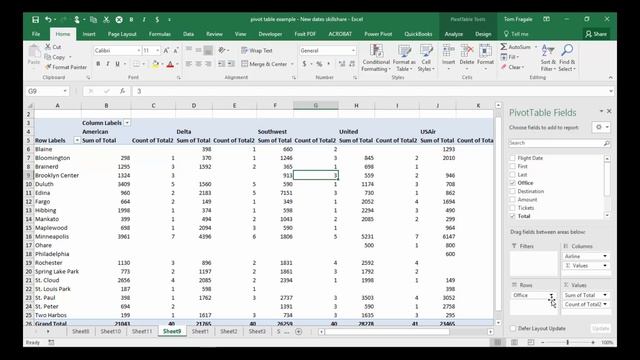This screenshot has height=360, width=640.
Task: Apply Underline formatting in Font group
Action: point(118,64)
